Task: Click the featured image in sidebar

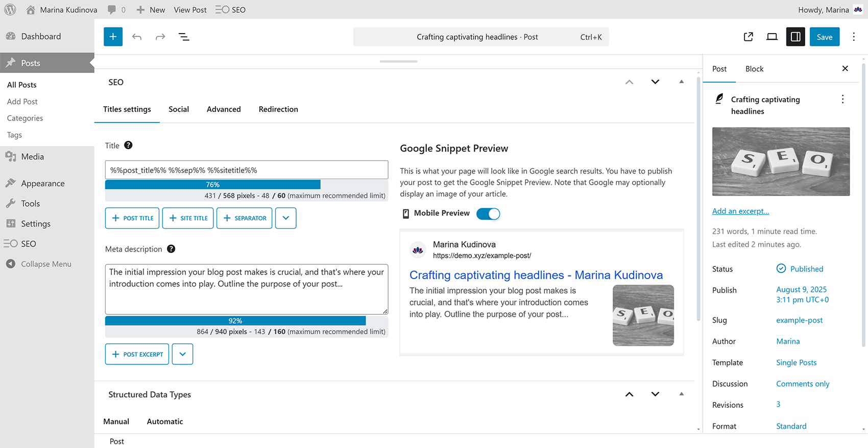Action: click(x=781, y=162)
